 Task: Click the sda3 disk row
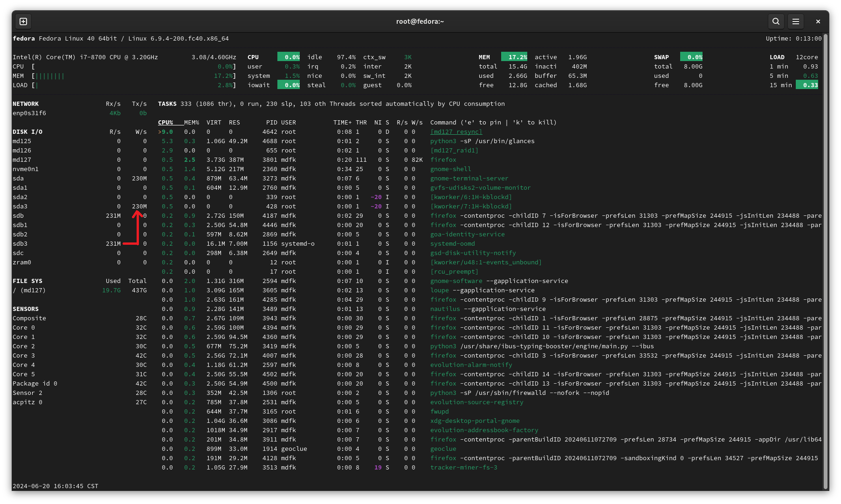point(80,207)
